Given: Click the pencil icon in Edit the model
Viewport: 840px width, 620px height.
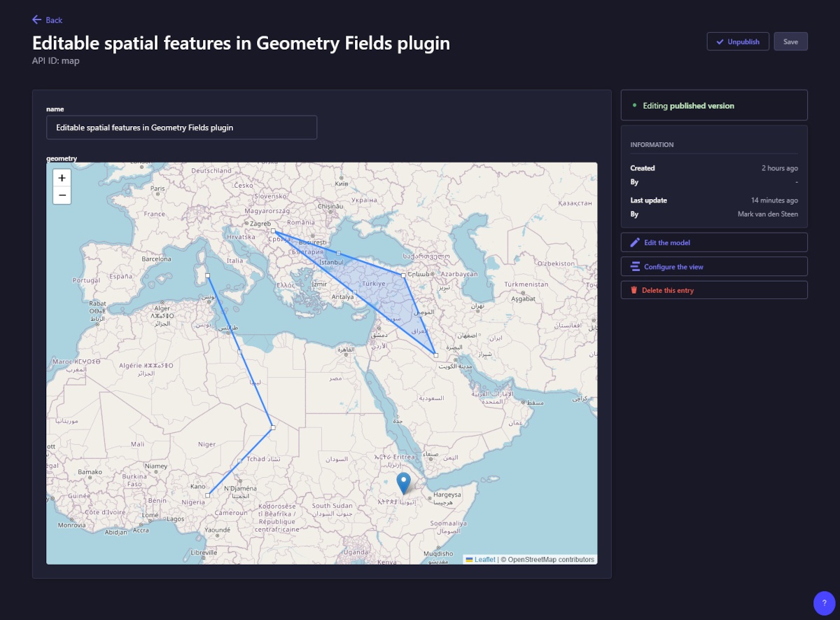Looking at the screenshot, I should 635,242.
